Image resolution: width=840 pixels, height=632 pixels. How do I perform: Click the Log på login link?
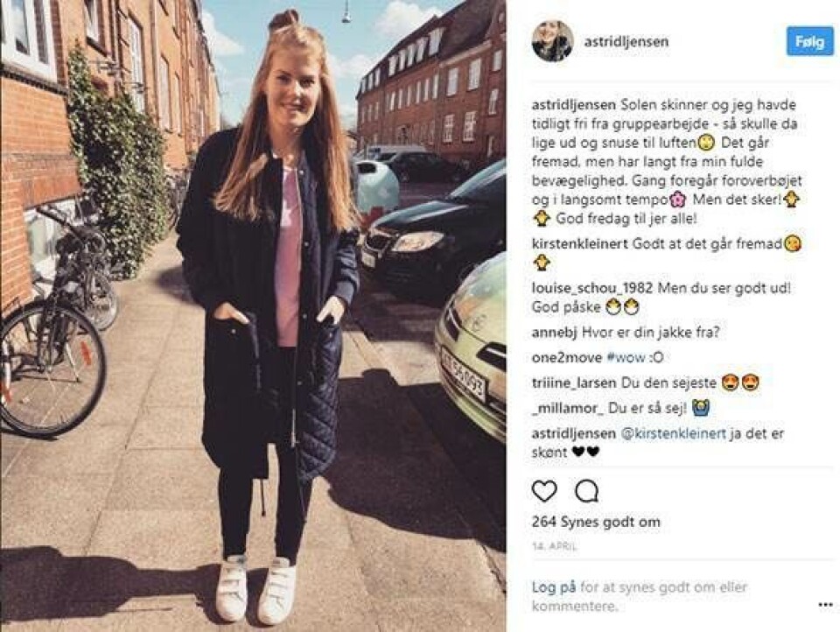[554, 587]
